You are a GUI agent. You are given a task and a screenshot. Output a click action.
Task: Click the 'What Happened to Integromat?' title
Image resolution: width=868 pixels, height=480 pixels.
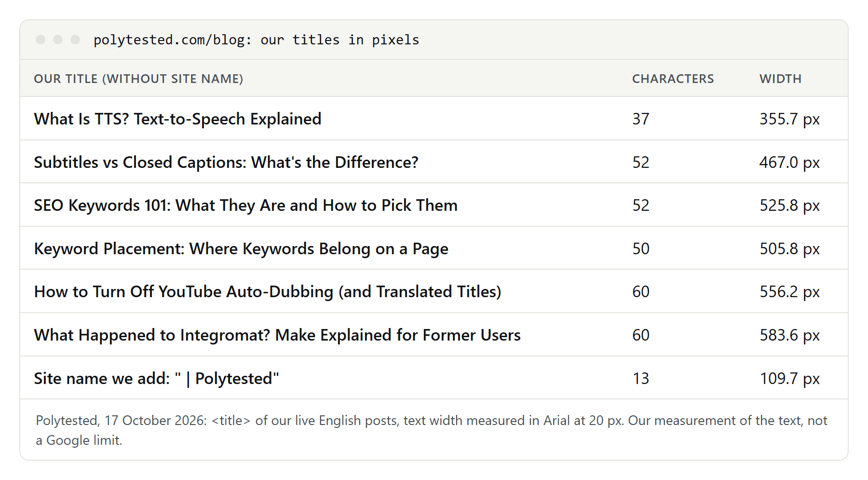pos(277,335)
